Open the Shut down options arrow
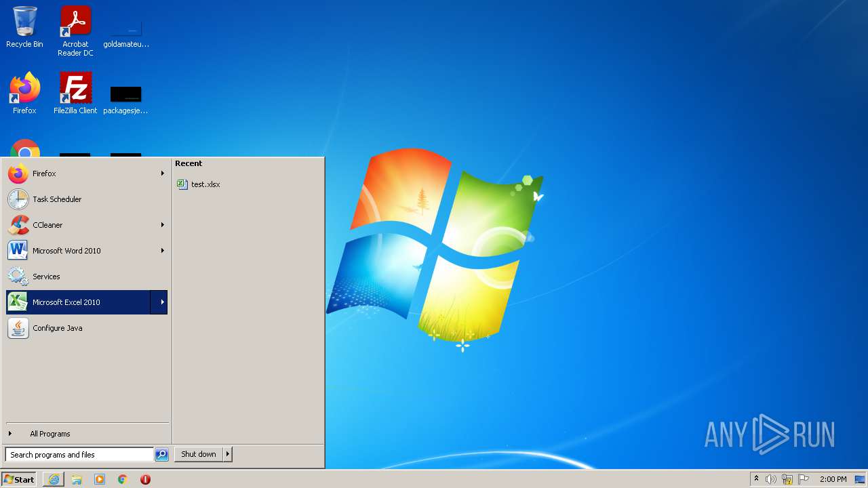This screenshot has height=488, width=868. coord(228,454)
